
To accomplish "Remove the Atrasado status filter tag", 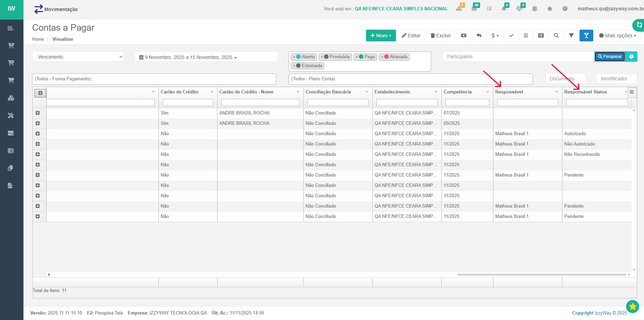I will click(382, 57).
